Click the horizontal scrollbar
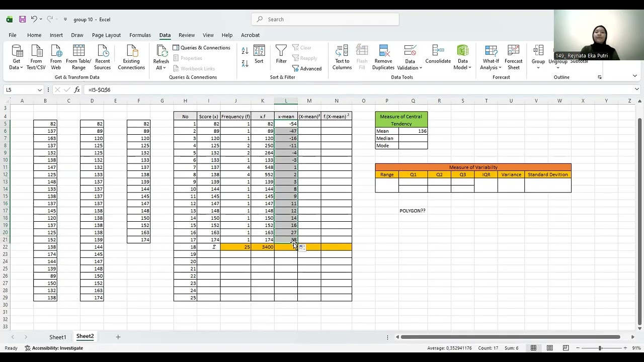 tap(511, 337)
